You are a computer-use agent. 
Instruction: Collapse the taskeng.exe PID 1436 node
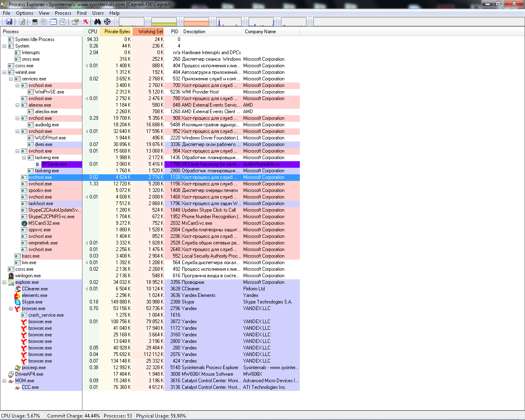(24, 157)
